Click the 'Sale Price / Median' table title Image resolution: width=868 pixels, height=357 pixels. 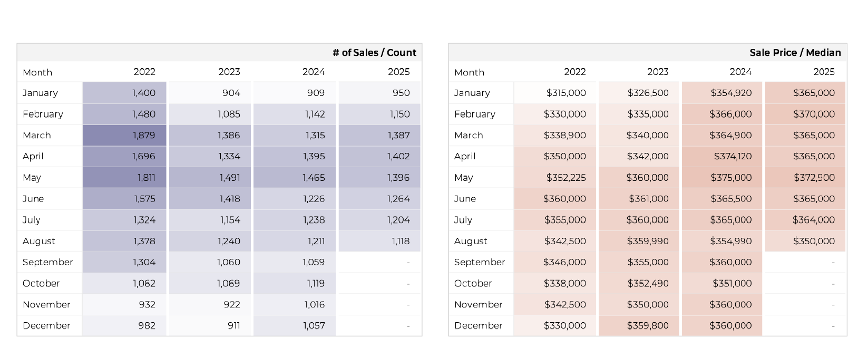point(795,53)
